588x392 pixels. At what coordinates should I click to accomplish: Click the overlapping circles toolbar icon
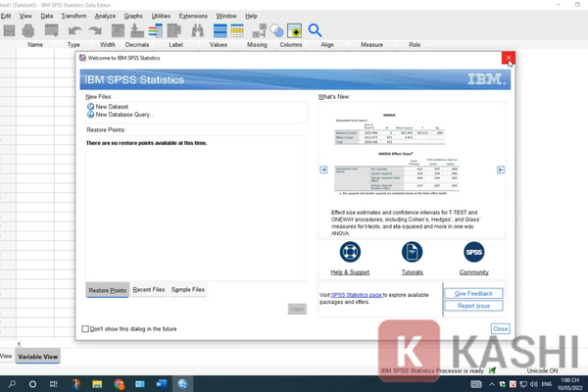tap(276, 30)
